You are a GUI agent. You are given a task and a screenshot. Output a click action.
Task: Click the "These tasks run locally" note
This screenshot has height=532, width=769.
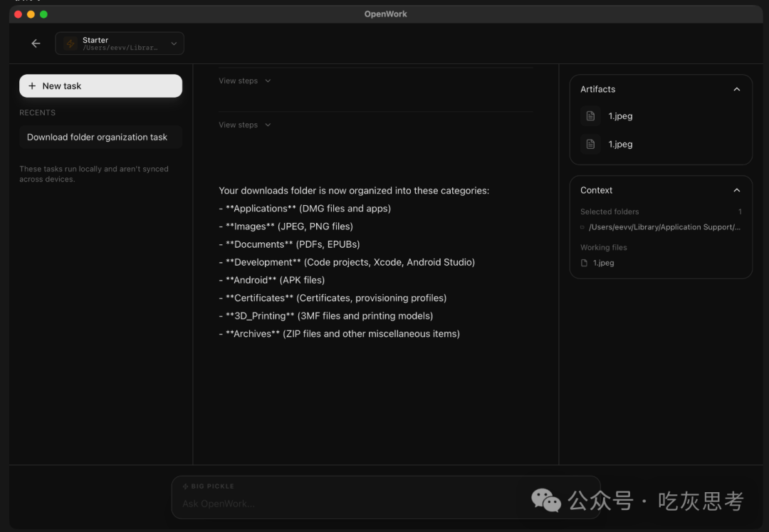click(x=94, y=174)
